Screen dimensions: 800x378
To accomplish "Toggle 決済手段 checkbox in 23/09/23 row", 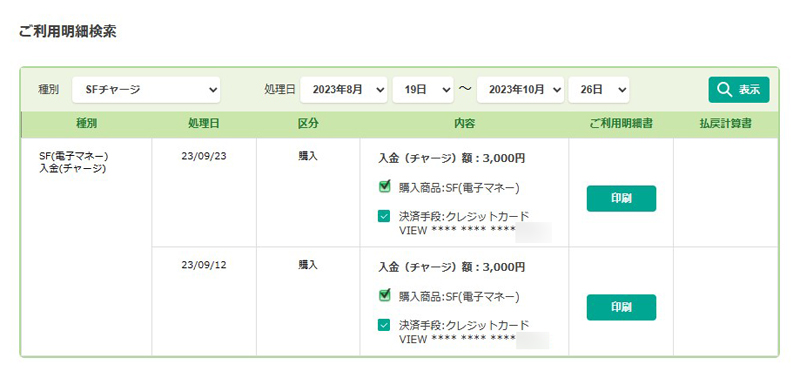I will click(384, 216).
